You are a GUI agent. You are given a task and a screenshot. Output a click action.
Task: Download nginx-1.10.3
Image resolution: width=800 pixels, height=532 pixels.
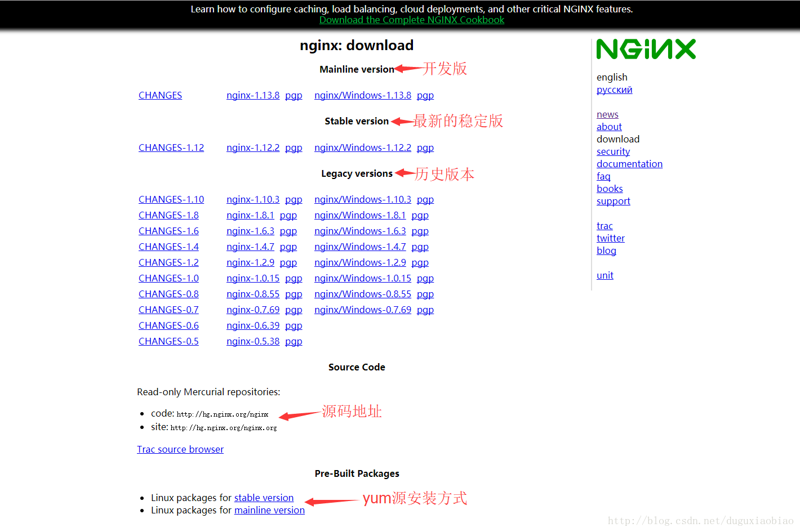(x=253, y=199)
